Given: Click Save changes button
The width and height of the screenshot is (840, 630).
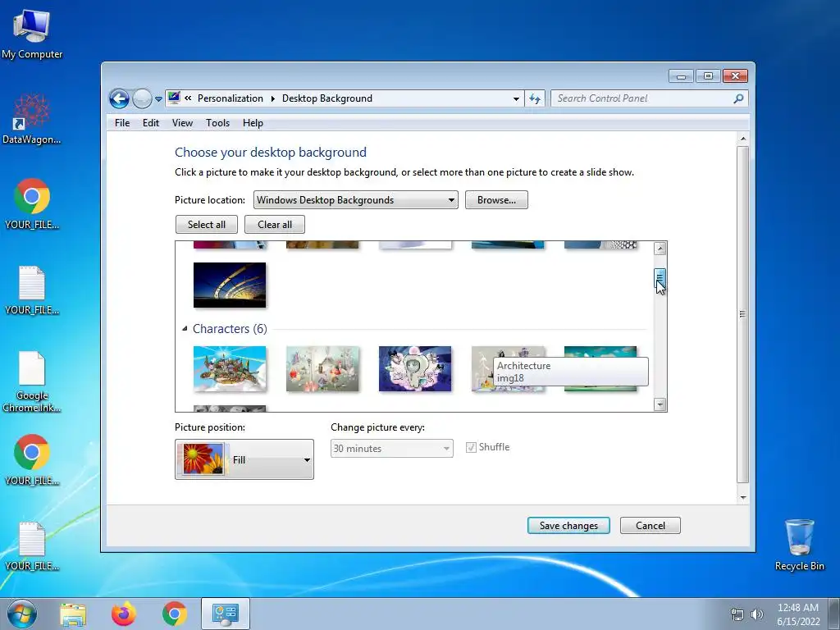Looking at the screenshot, I should 568,526.
